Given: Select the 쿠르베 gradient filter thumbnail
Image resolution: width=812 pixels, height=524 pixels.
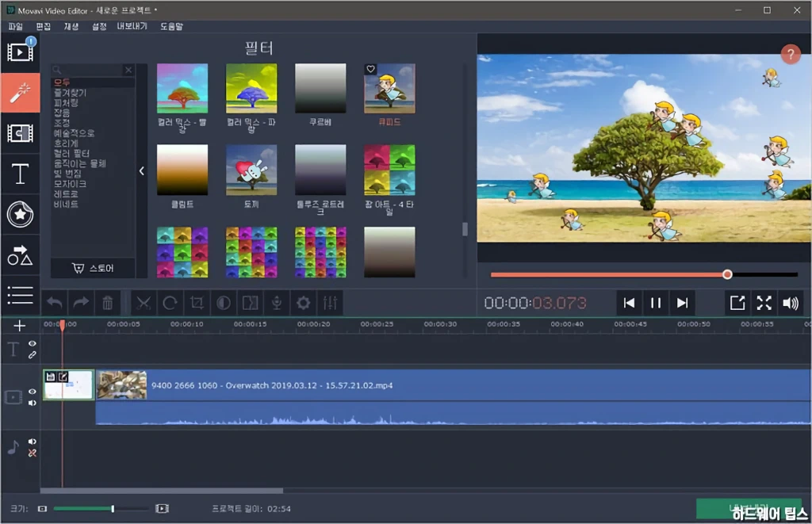Looking at the screenshot, I should 320,89.
